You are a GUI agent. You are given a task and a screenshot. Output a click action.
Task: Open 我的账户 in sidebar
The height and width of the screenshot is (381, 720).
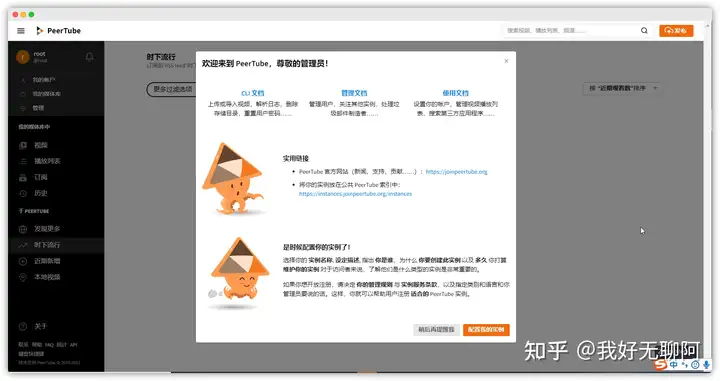44,80
